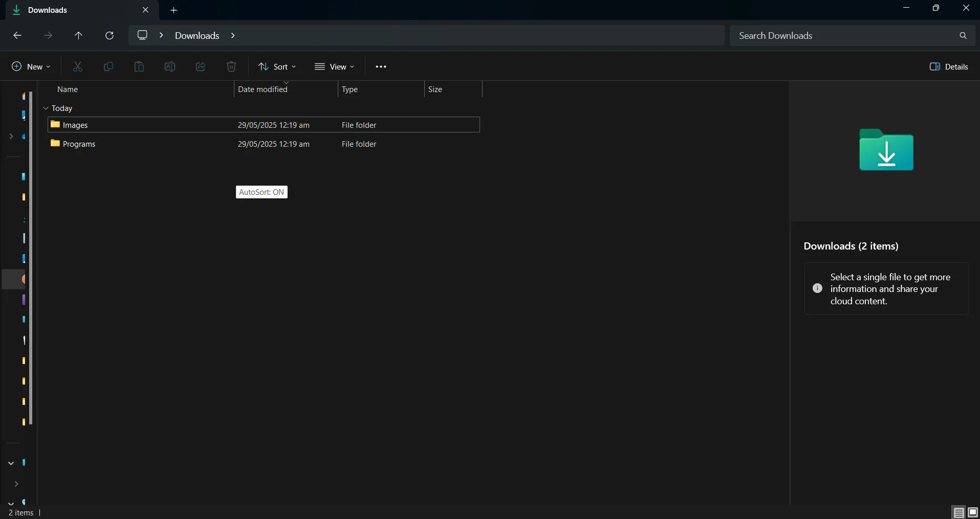Navigate back with the back arrow
The height and width of the screenshot is (519, 980).
tap(17, 35)
